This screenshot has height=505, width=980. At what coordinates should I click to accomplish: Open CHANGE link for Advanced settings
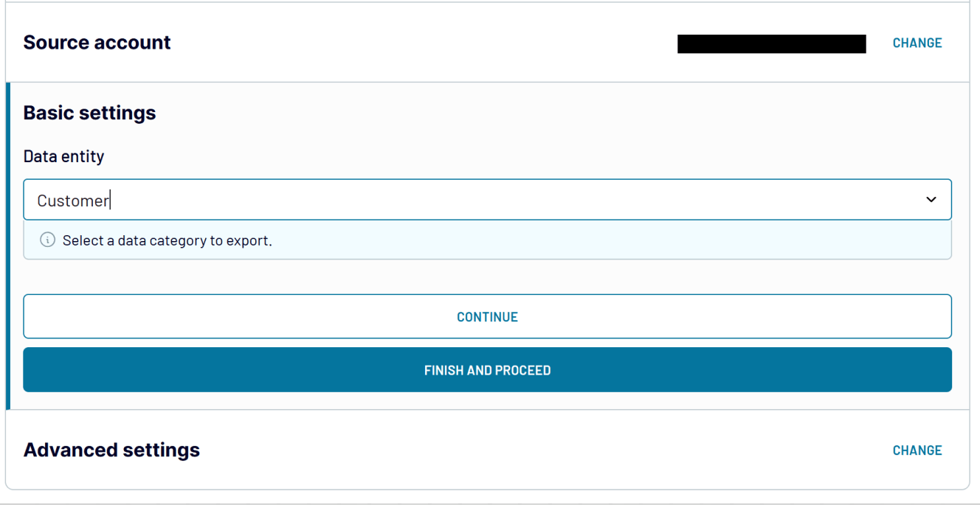click(917, 450)
